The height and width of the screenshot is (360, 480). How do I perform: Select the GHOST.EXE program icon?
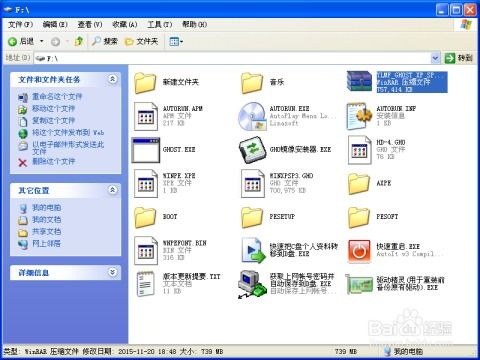tap(146, 150)
